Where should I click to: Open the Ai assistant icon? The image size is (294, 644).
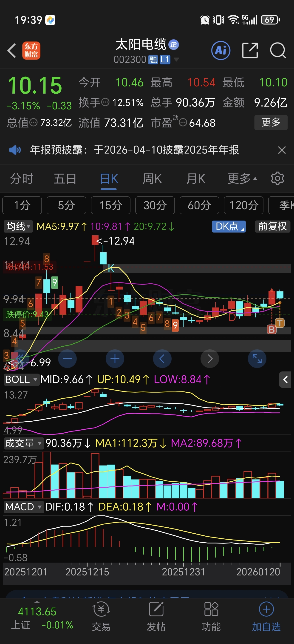[221, 51]
